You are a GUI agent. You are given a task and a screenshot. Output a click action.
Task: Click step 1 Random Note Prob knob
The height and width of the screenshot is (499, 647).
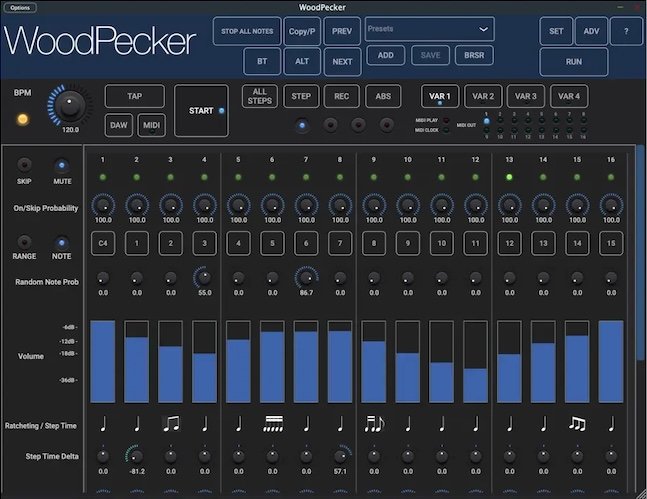coord(103,278)
